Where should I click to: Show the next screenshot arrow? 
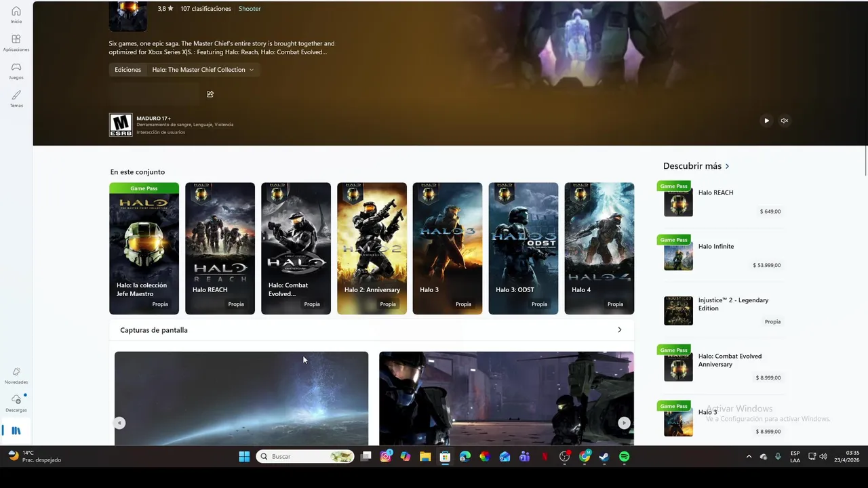coord(624,423)
